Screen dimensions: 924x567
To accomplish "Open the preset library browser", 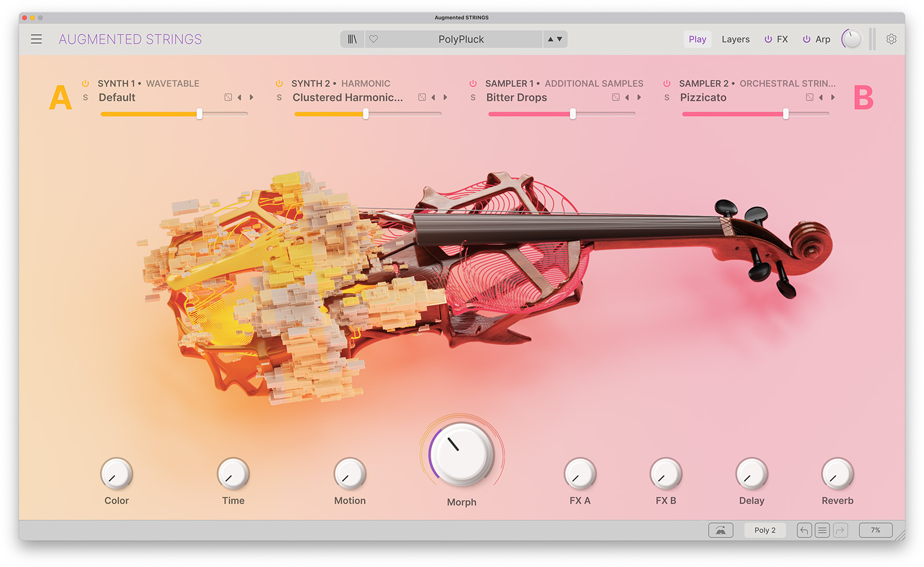I will tap(352, 39).
